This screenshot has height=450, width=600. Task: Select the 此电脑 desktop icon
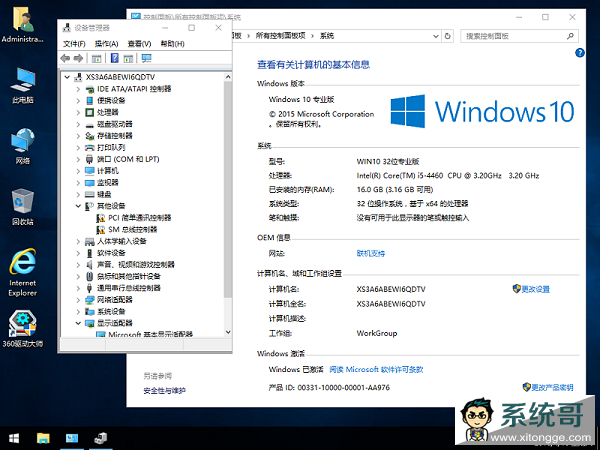[23, 85]
